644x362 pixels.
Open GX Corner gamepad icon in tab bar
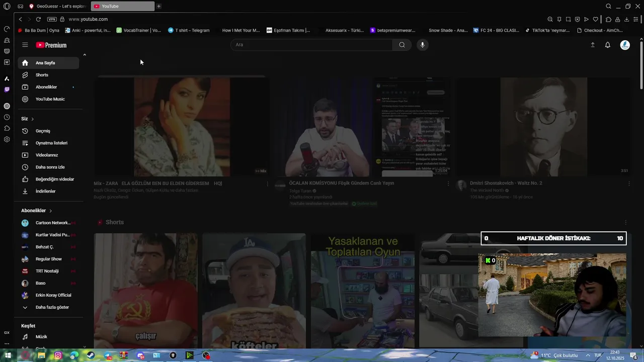(x=20, y=6)
